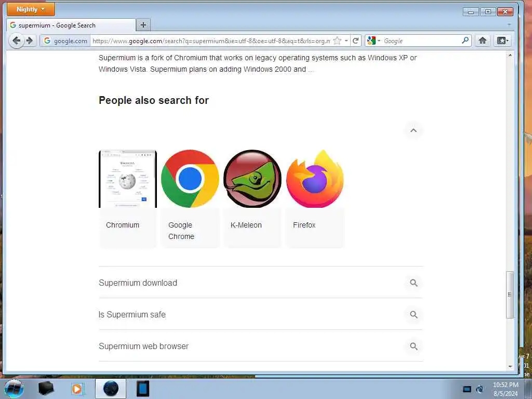Maximize the Nightly browser window

(488, 12)
